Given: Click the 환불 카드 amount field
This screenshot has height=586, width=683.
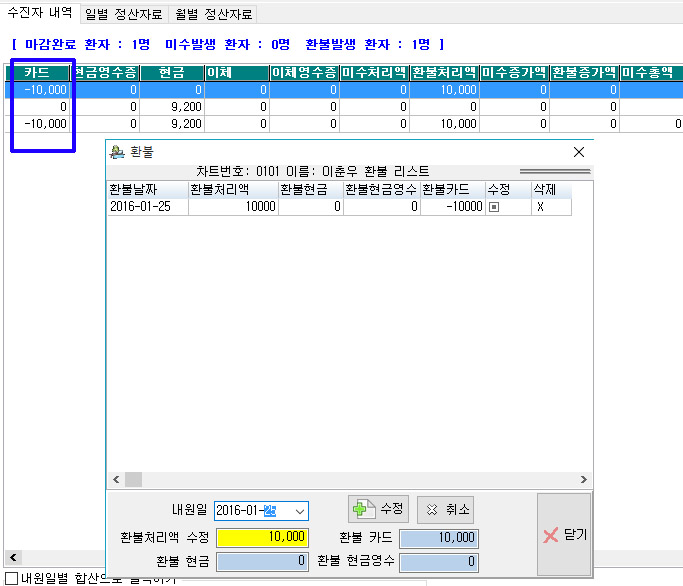Looking at the screenshot, I should 438,538.
